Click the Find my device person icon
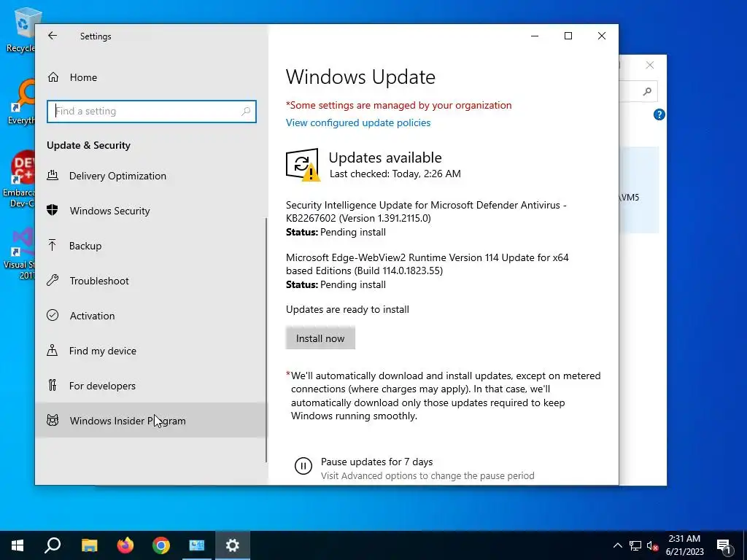 pyautogui.click(x=53, y=351)
